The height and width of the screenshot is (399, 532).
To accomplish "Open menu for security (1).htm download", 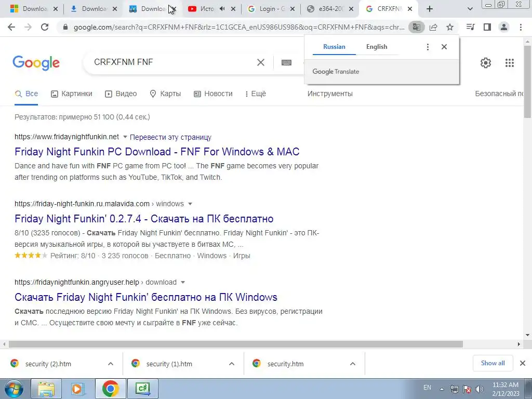I will pos(232,364).
